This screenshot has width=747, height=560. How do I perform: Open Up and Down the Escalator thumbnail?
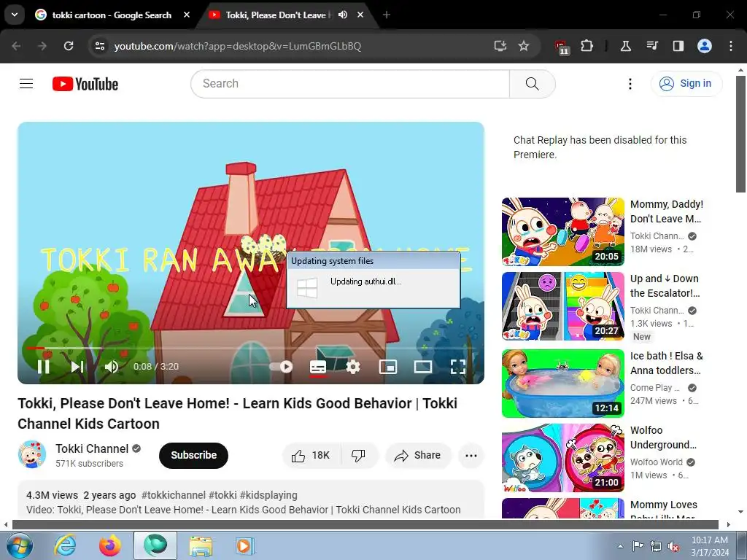(562, 306)
